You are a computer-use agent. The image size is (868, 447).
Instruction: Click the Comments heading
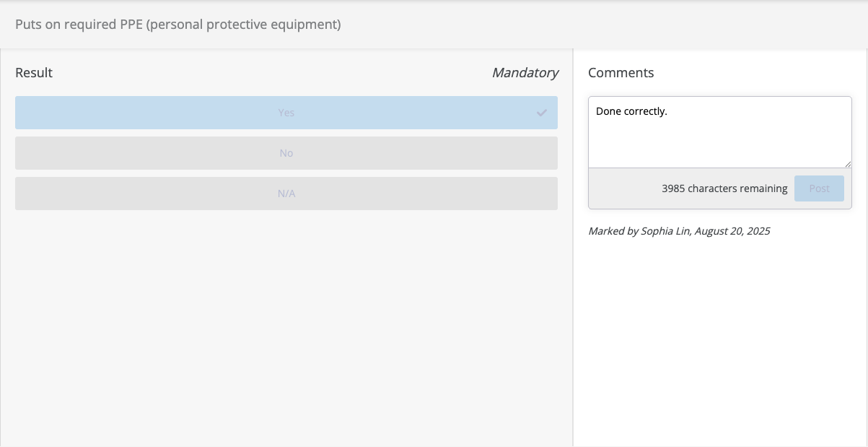pyautogui.click(x=621, y=73)
